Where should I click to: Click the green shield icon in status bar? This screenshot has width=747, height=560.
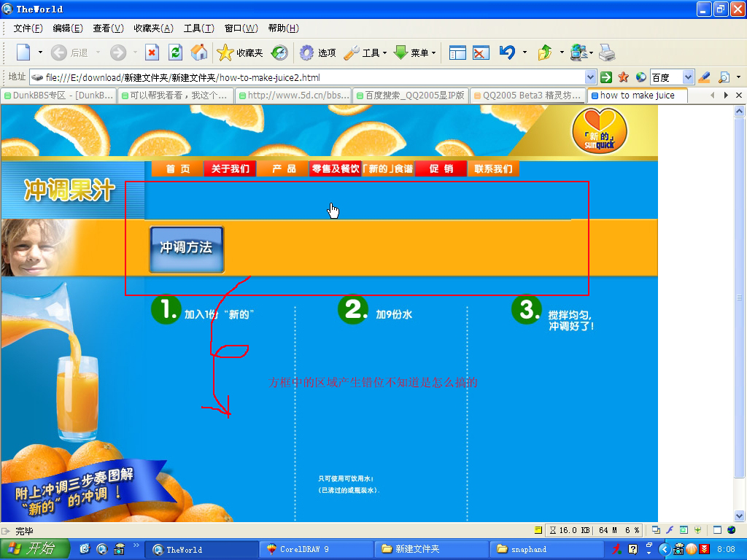point(698,530)
